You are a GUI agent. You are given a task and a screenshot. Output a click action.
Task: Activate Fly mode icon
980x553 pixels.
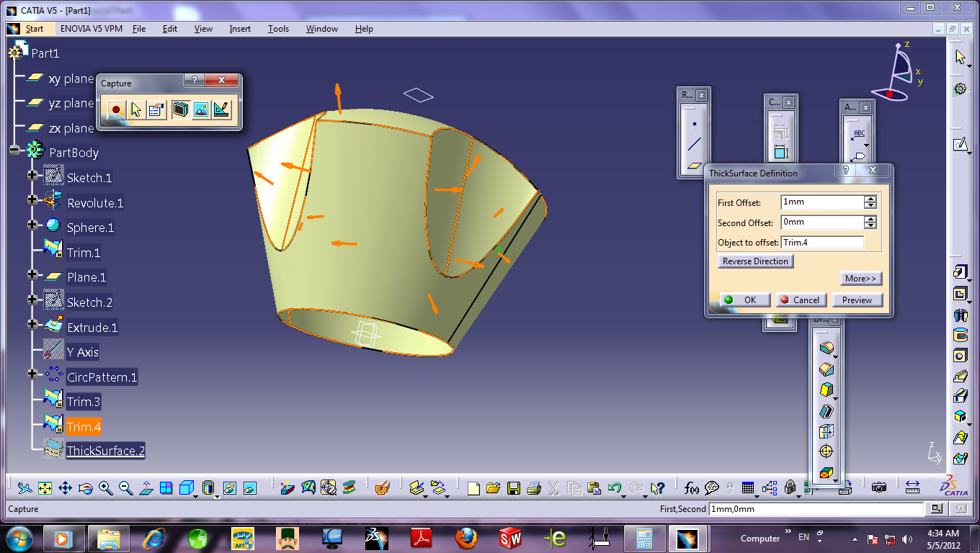click(24, 488)
